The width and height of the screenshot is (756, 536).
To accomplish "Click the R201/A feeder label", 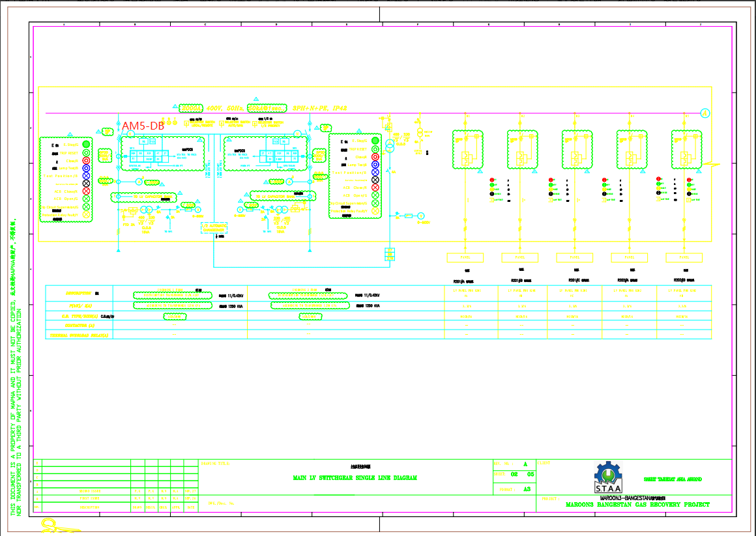I will click(463, 281).
